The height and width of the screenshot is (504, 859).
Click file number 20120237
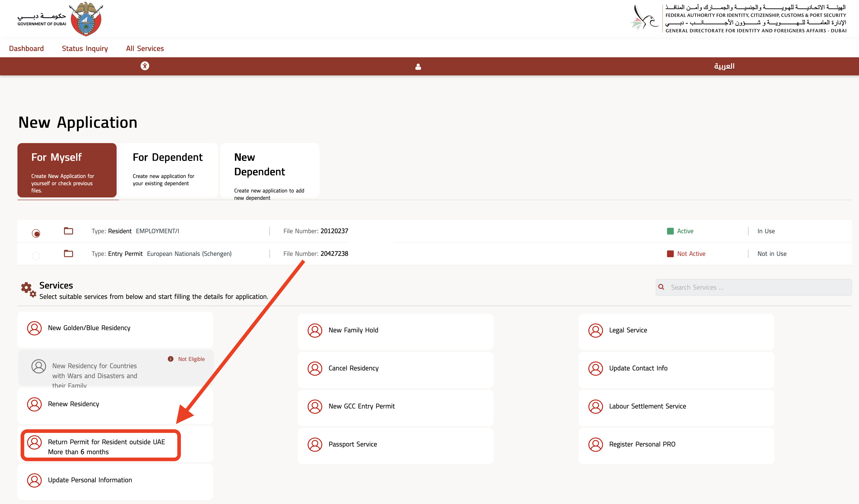tap(334, 231)
